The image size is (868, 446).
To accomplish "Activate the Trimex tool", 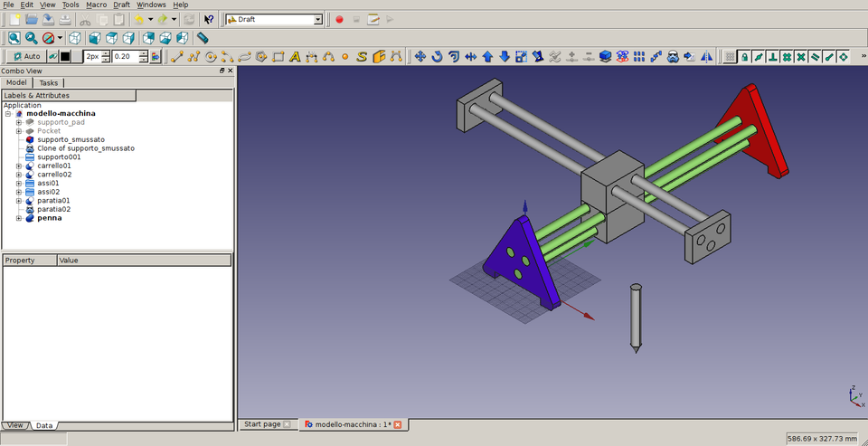I will (470, 56).
